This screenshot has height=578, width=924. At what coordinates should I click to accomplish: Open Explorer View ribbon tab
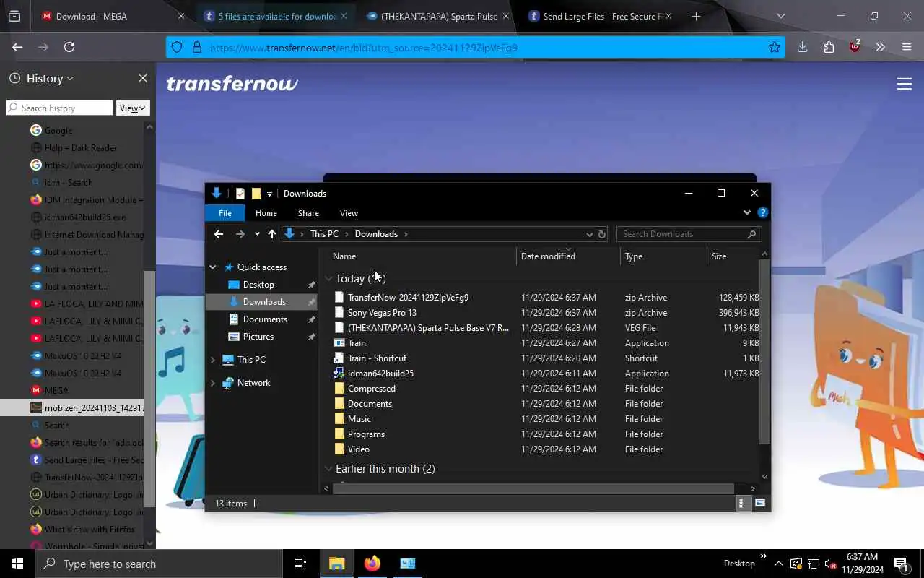click(x=349, y=213)
